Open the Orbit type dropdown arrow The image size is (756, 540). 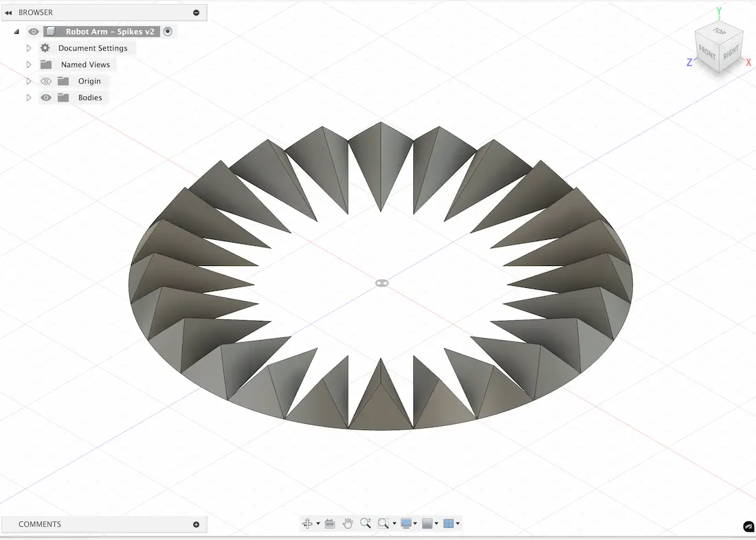[318, 524]
